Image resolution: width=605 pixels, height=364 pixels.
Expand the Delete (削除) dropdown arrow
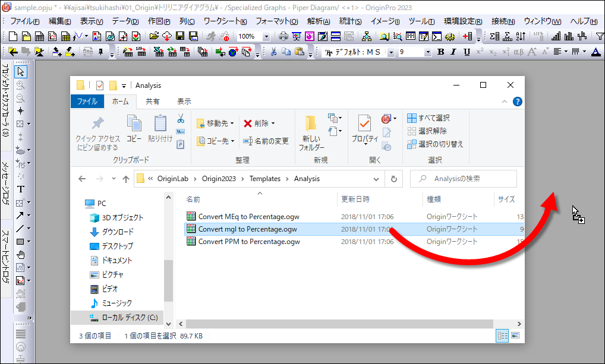273,124
